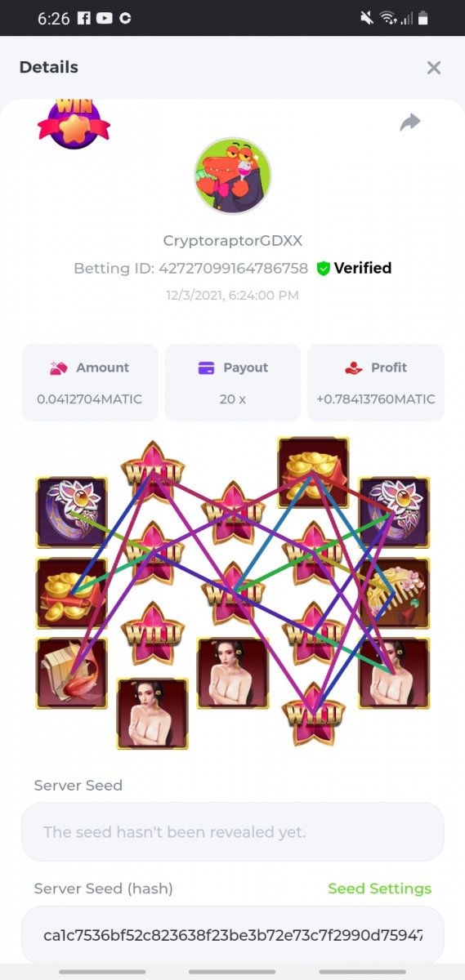Tap the YouTube status bar icon
The image size is (465, 980).
105,18
